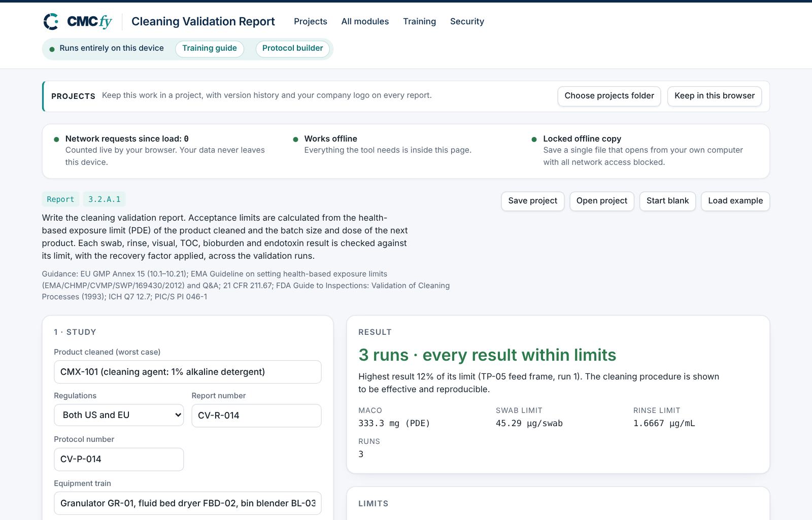Click the Load example button
The image size is (812, 520).
click(735, 201)
